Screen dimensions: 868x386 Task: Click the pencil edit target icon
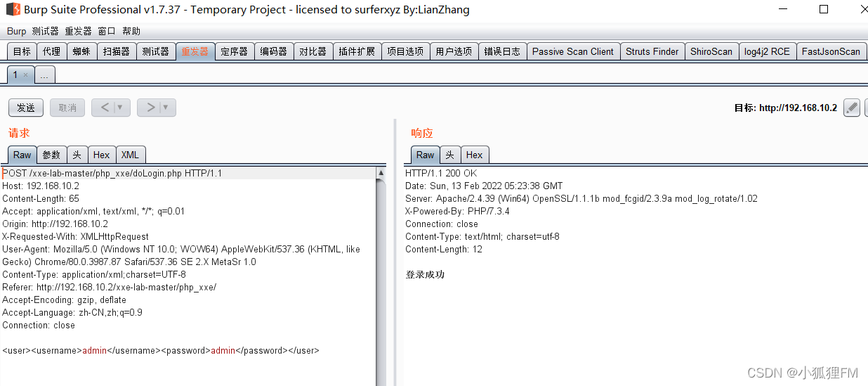(852, 108)
